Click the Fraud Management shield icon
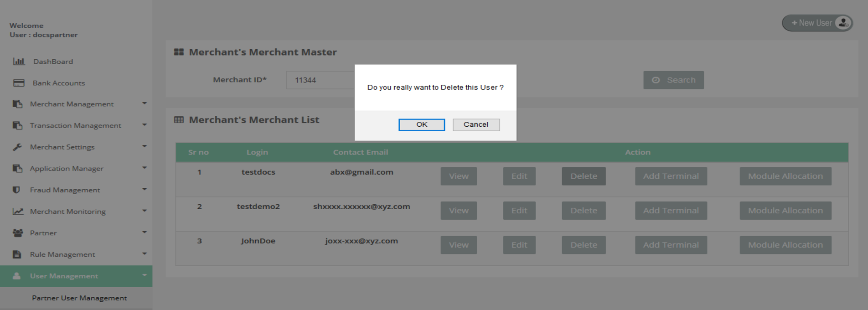 16,190
